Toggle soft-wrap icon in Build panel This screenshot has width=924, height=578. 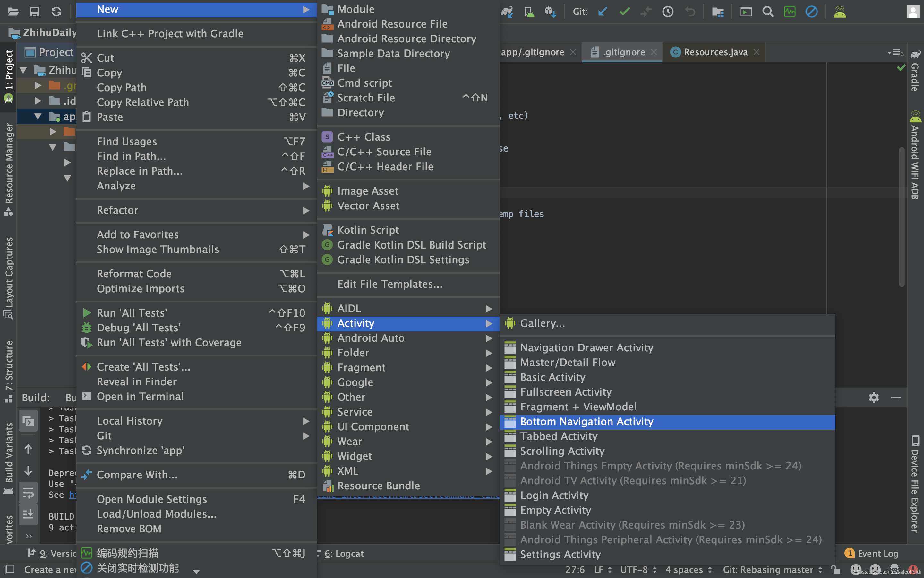[x=28, y=493]
